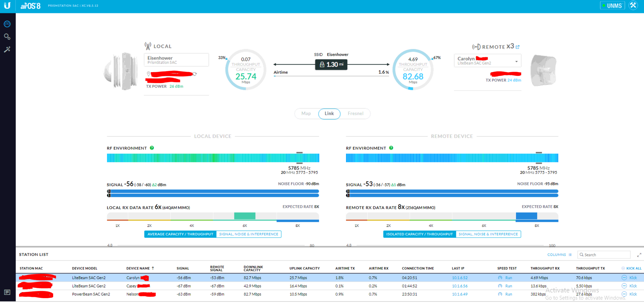
Task: Open the settings gears icon in sidebar
Action: (7, 37)
